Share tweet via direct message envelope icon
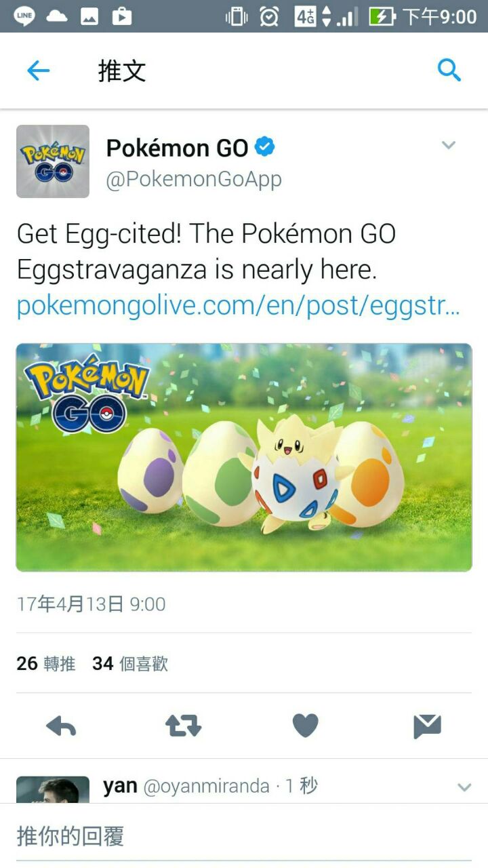 [x=427, y=726]
